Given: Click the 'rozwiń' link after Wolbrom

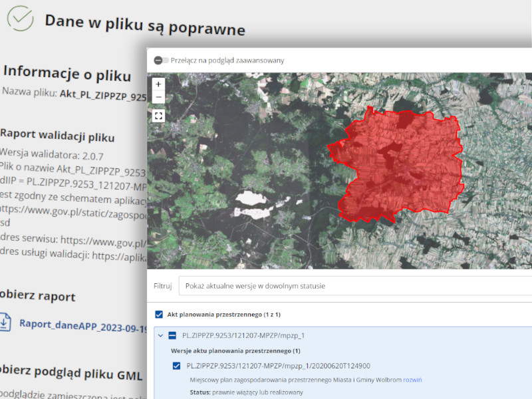Looking at the screenshot, I should [412, 380].
